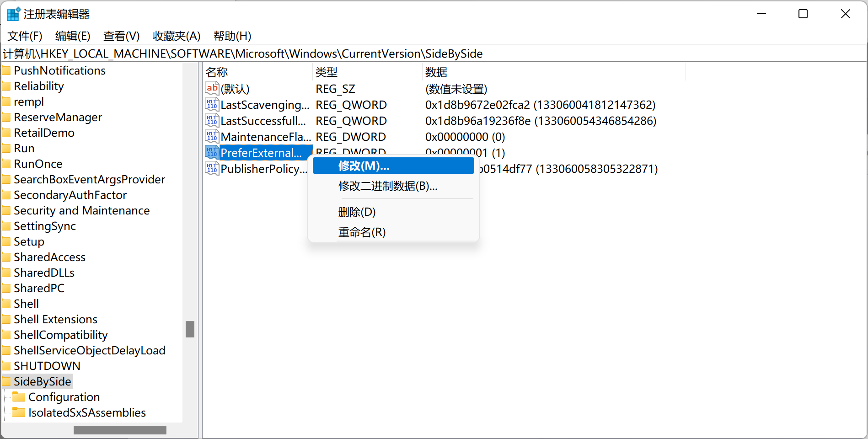Click the tree pane vertical scrollbar thumb

190,329
